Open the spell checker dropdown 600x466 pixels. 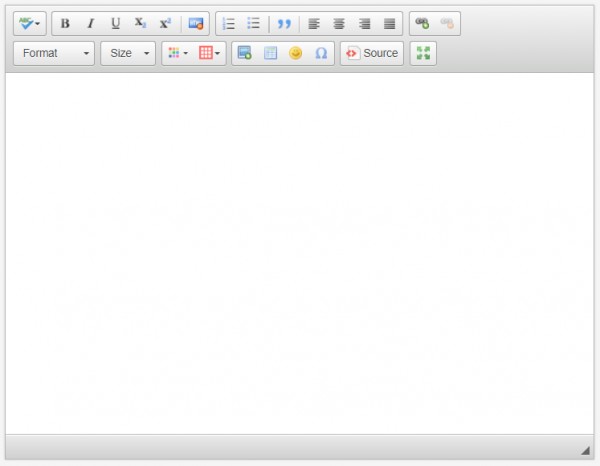pyautogui.click(x=29, y=23)
